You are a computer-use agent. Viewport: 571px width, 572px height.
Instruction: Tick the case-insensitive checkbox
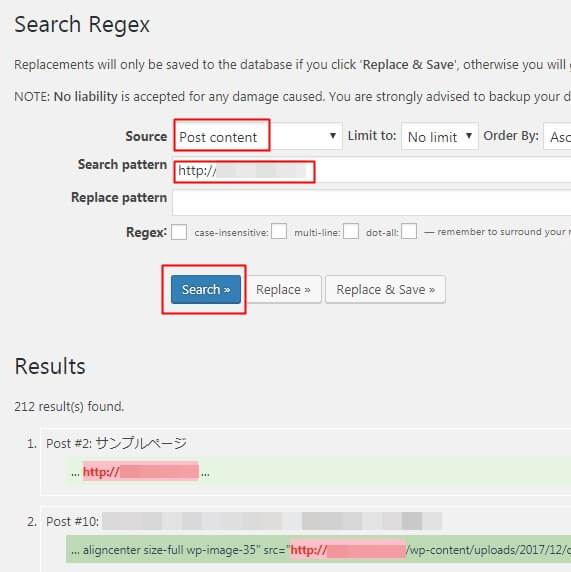click(279, 231)
